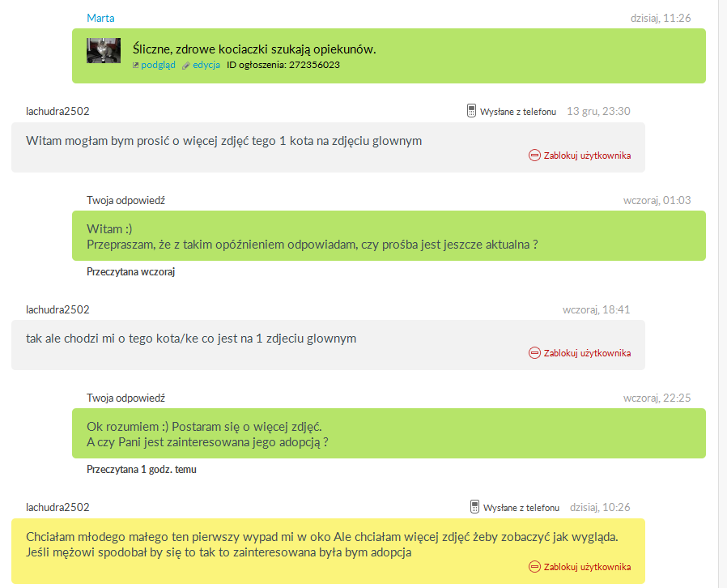The height and width of the screenshot is (588, 727).
Task: Click red block icon in the 18:41 message
Action: tap(534, 353)
